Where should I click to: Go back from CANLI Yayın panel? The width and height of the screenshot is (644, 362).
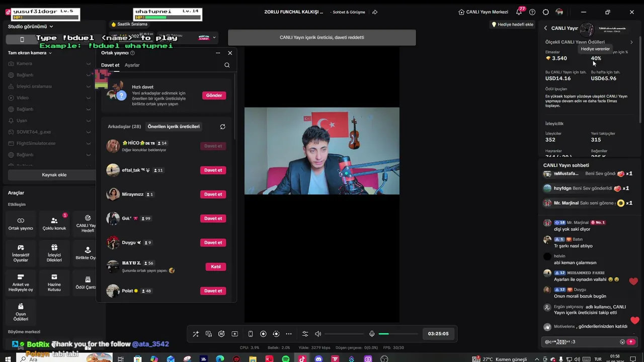click(545, 28)
